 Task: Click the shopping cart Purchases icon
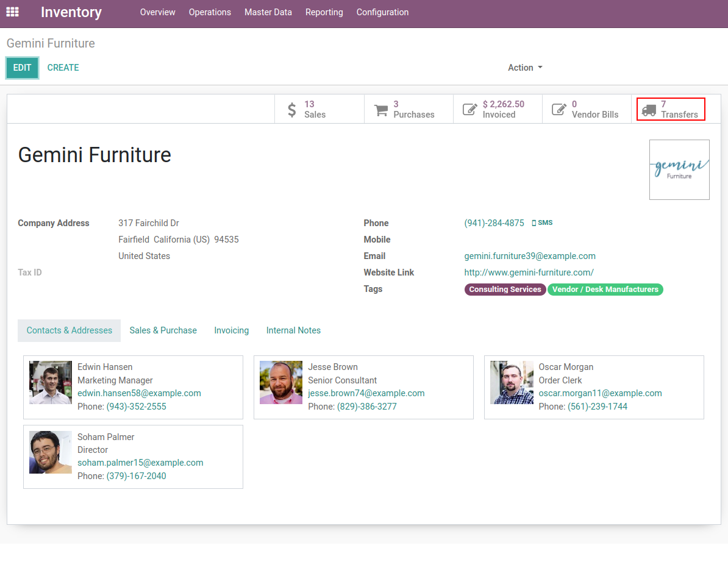pos(381,110)
